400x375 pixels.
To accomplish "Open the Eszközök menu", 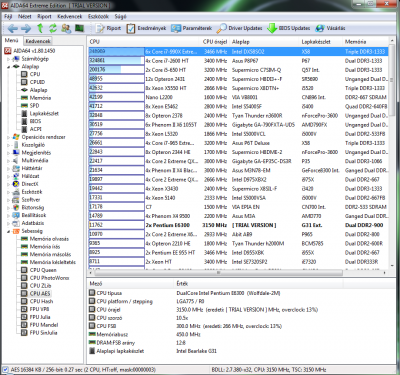I will [x=98, y=16].
